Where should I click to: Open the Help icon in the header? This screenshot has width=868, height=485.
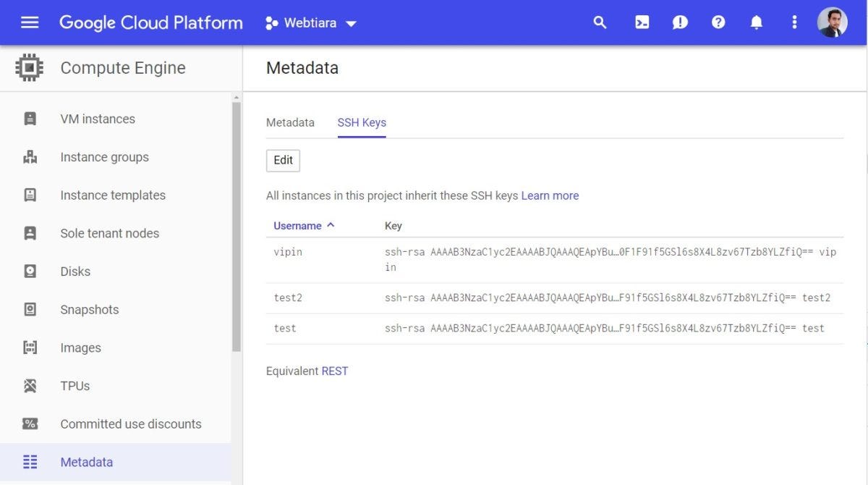(718, 22)
